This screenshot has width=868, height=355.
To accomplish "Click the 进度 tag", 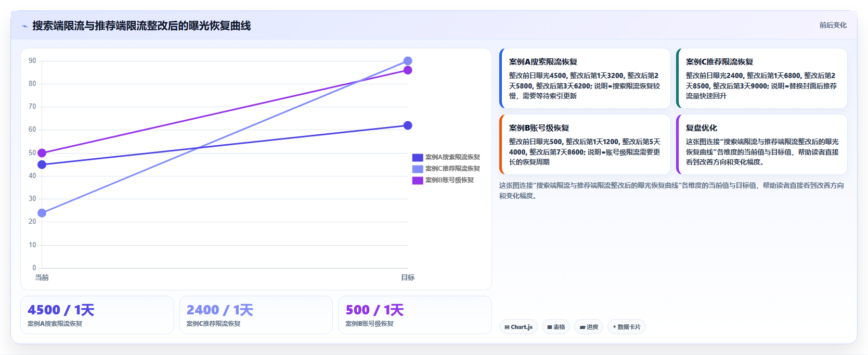I will 589,327.
